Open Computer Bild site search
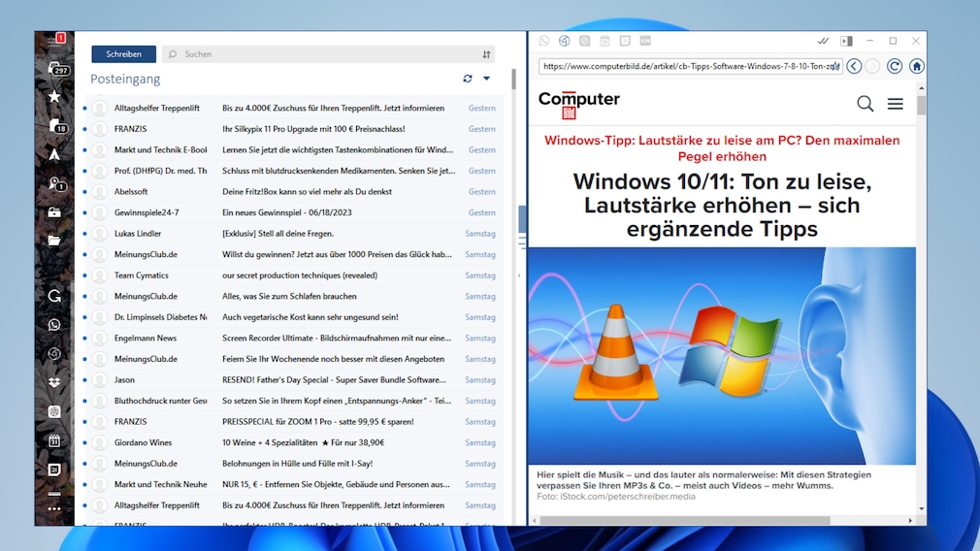The height and width of the screenshot is (551, 980). 865,103
